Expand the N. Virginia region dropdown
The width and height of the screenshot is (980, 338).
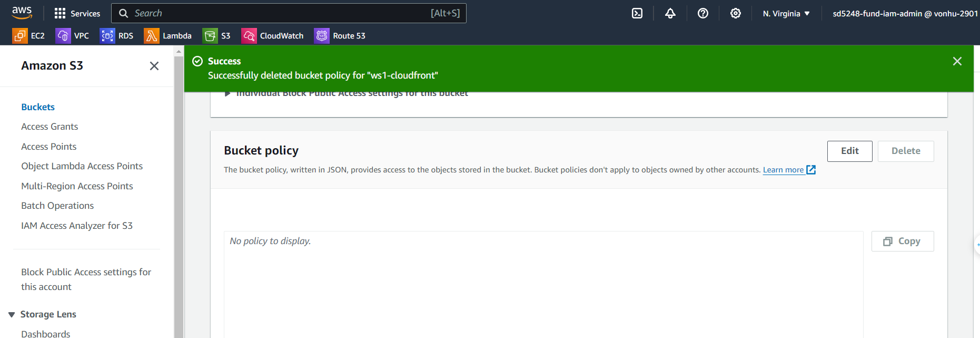point(786,14)
